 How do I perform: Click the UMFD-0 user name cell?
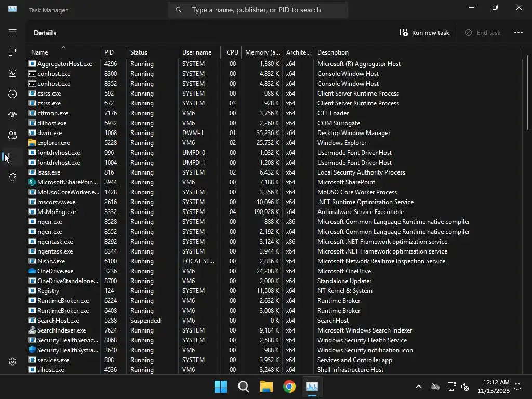click(194, 153)
